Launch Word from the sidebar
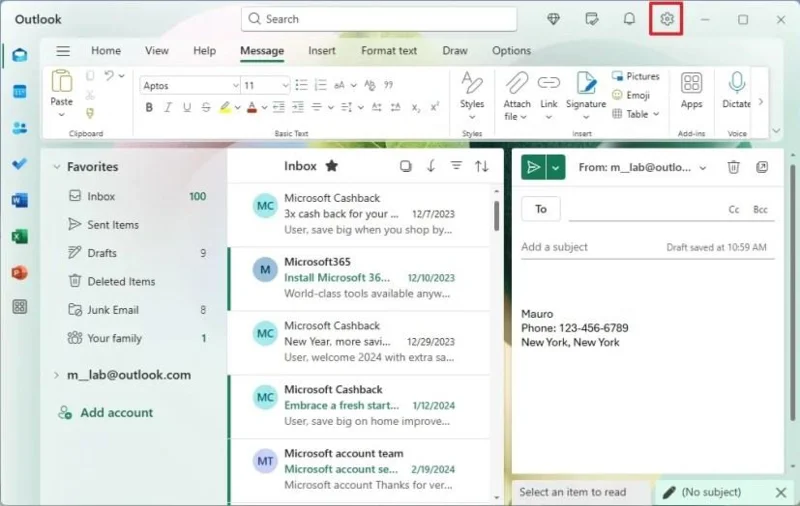This screenshot has height=506, width=800. (x=19, y=200)
